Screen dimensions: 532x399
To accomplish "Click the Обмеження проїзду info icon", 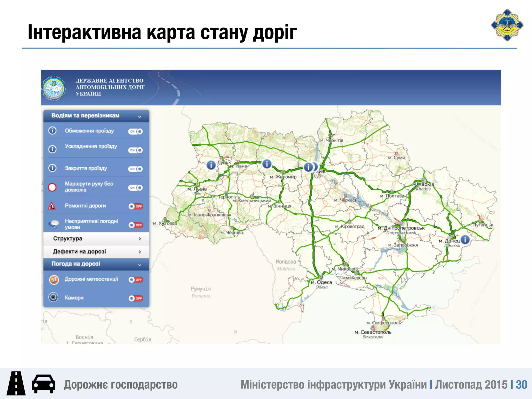I will pyautogui.click(x=52, y=130).
